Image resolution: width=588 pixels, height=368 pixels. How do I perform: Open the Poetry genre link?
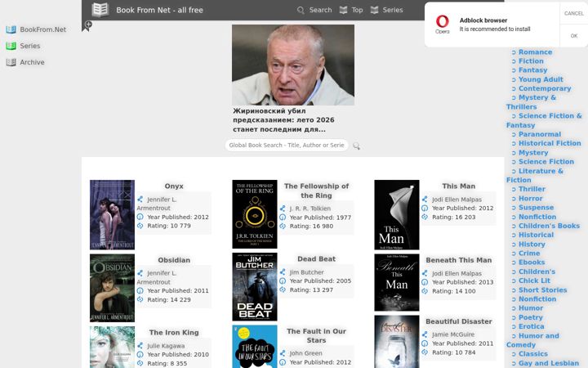530,317
